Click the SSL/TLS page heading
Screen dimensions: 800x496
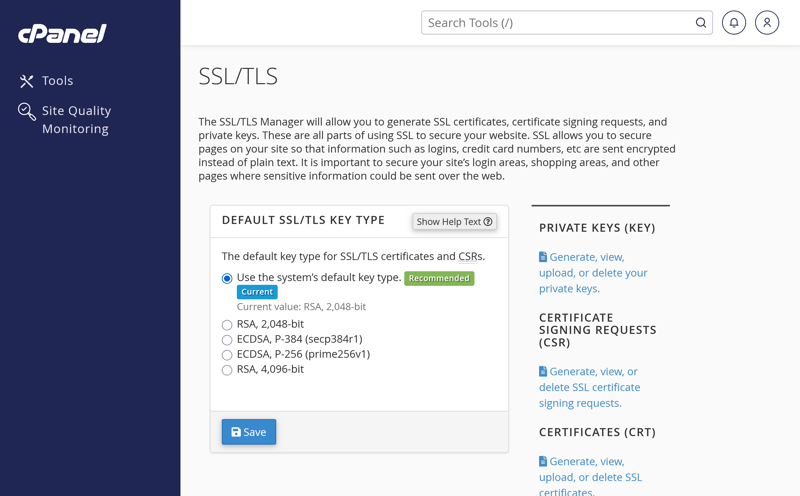238,77
